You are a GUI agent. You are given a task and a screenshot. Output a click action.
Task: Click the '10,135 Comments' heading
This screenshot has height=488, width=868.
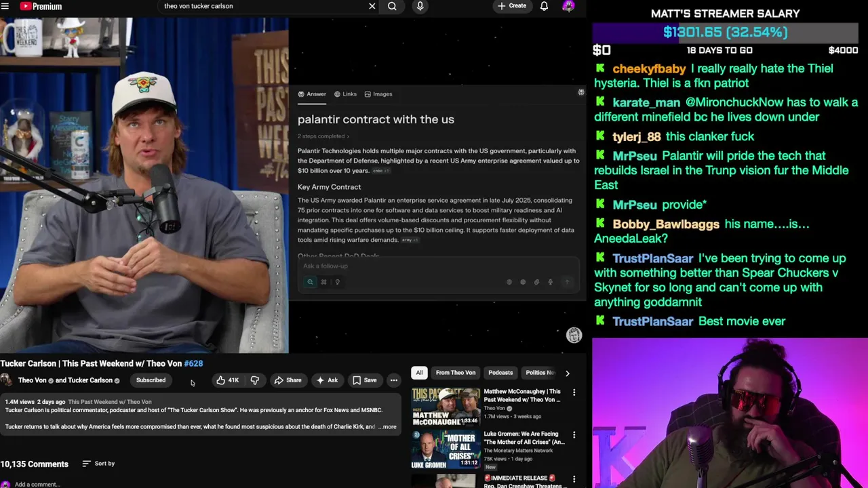34,464
